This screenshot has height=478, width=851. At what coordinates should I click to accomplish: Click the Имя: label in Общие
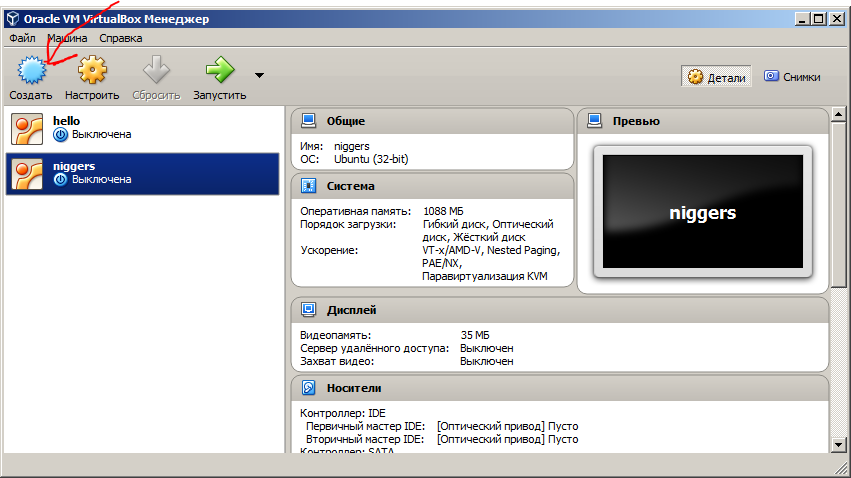pyautogui.click(x=312, y=146)
